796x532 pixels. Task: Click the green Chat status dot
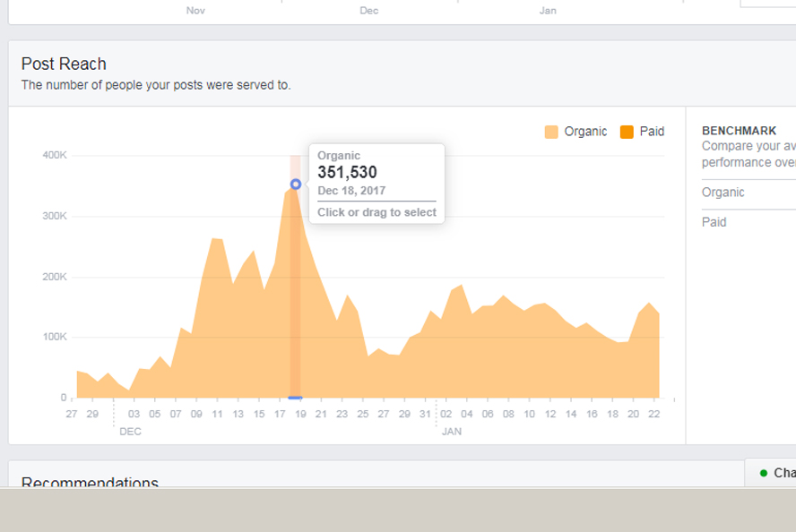click(x=763, y=473)
